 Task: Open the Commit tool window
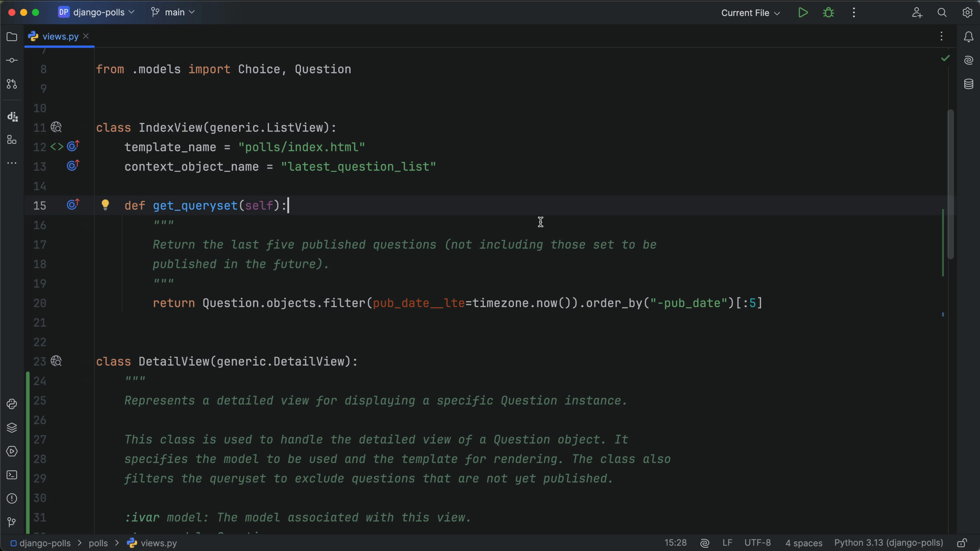coord(12,60)
